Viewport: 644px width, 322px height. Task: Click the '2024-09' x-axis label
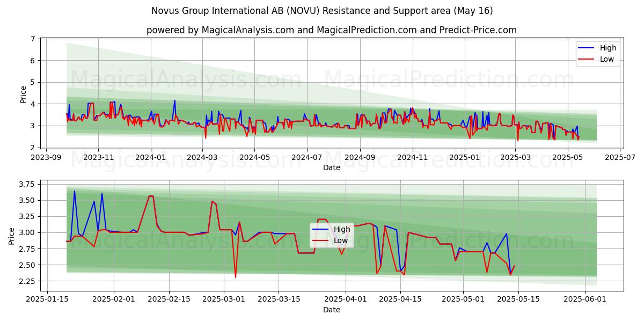(360, 158)
